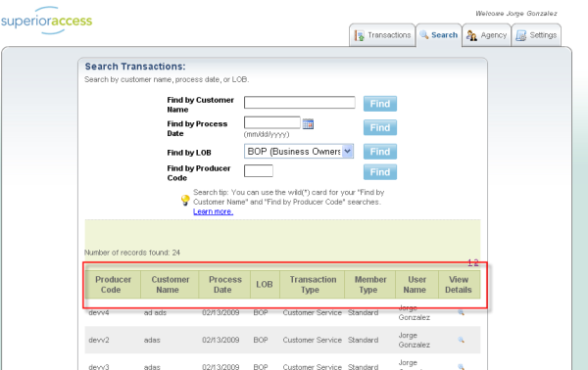588x370 pixels.
Task: Click customer name adas in devv2 row
Action: point(152,340)
